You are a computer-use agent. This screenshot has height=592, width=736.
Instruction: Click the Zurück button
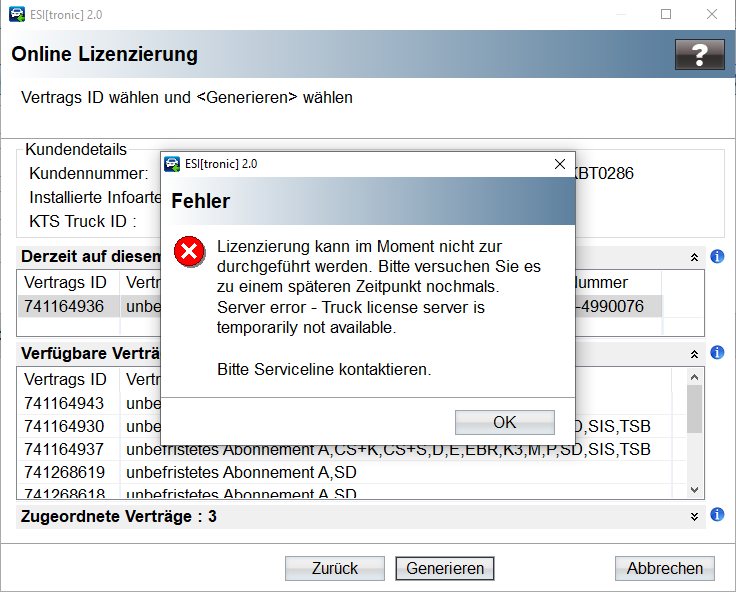pos(334,568)
